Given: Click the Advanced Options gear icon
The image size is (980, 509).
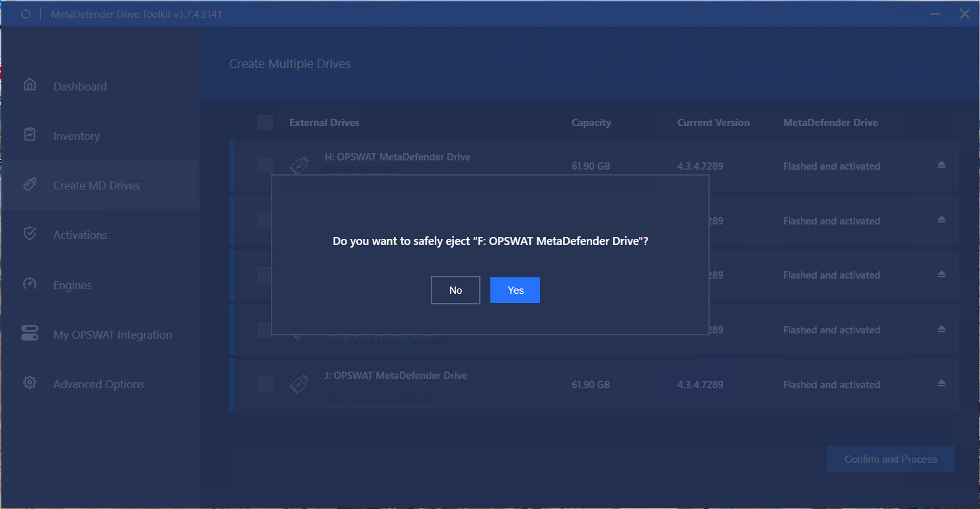Looking at the screenshot, I should click(29, 382).
